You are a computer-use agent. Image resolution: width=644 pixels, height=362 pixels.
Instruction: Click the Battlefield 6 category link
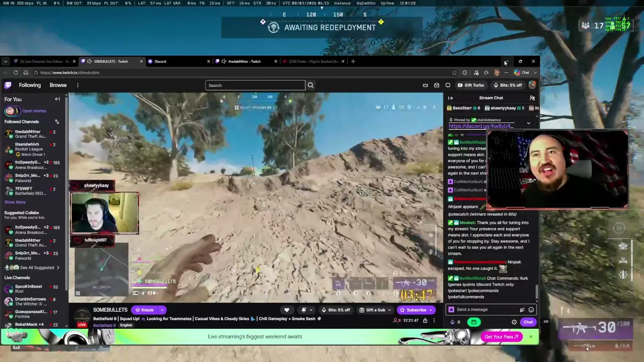[104, 325]
